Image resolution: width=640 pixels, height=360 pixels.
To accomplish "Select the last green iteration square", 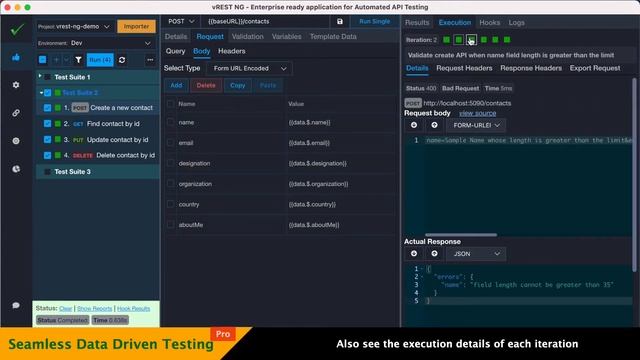I will (507, 40).
